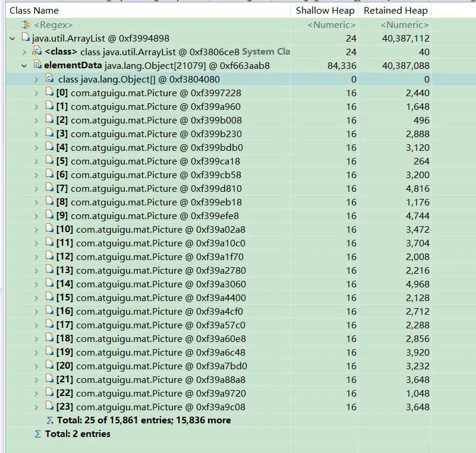The width and height of the screenshot is (476, 453).
Task: Click the java.util.ArrayList object icon
Action: tap(26, 37)
